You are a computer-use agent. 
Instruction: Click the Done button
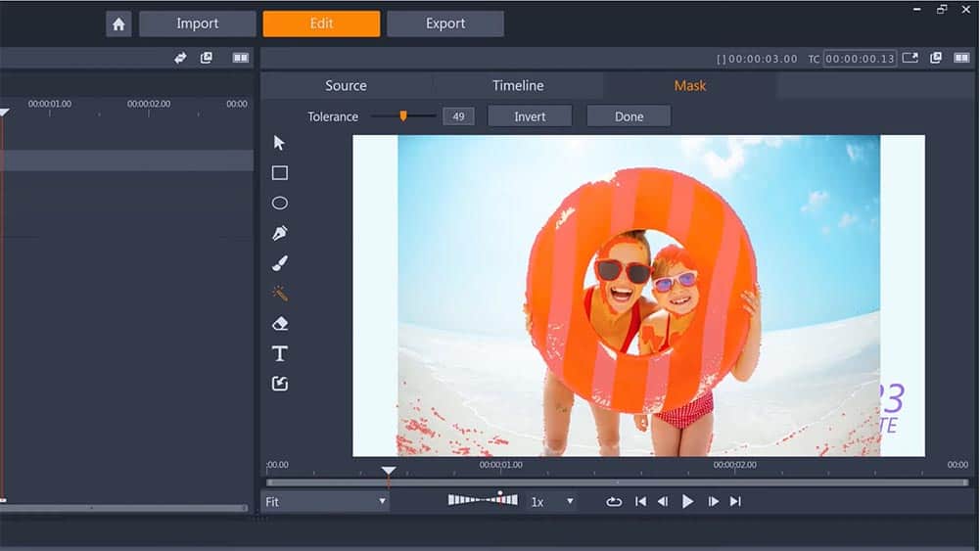(629, 116)
